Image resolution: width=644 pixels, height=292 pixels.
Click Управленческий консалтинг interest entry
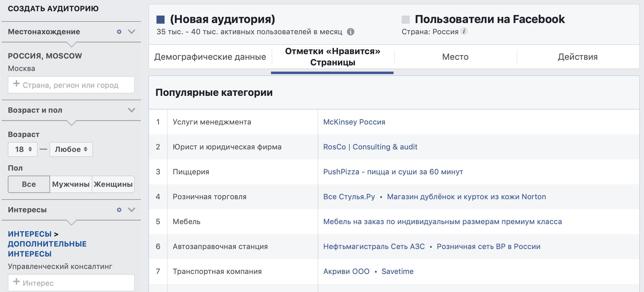60,266
